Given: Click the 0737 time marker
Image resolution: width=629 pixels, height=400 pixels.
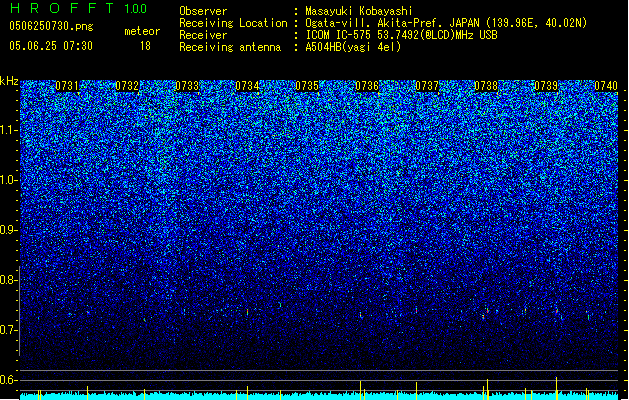Looking at the screenshot, I should 427,86.
